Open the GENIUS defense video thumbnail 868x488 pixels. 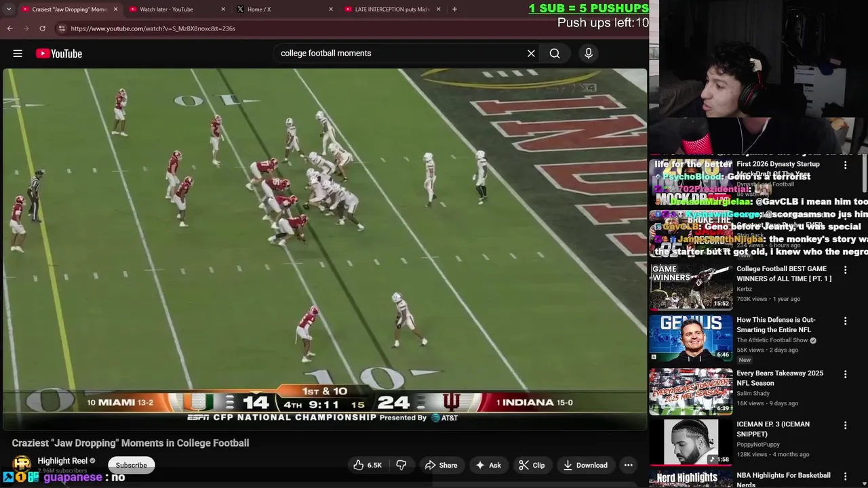[x=690, y=338]
